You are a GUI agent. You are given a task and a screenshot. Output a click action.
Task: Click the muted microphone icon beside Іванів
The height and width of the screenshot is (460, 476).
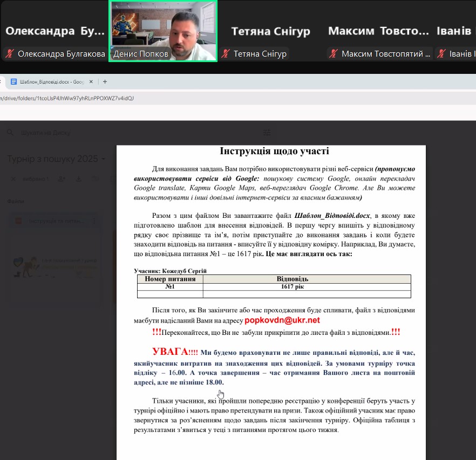tap(441, 54)
